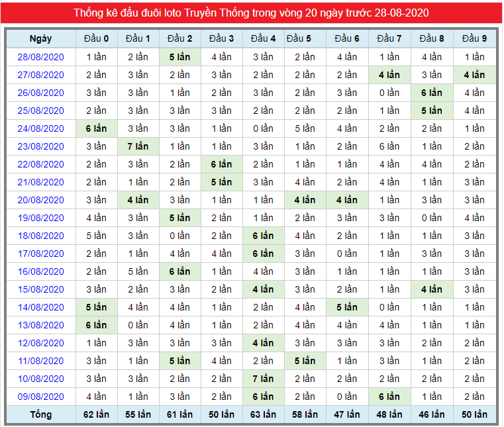Click the 62 lần total under Đầu 0
Viewport: 504px width, 427px height.
coord(97,414)
